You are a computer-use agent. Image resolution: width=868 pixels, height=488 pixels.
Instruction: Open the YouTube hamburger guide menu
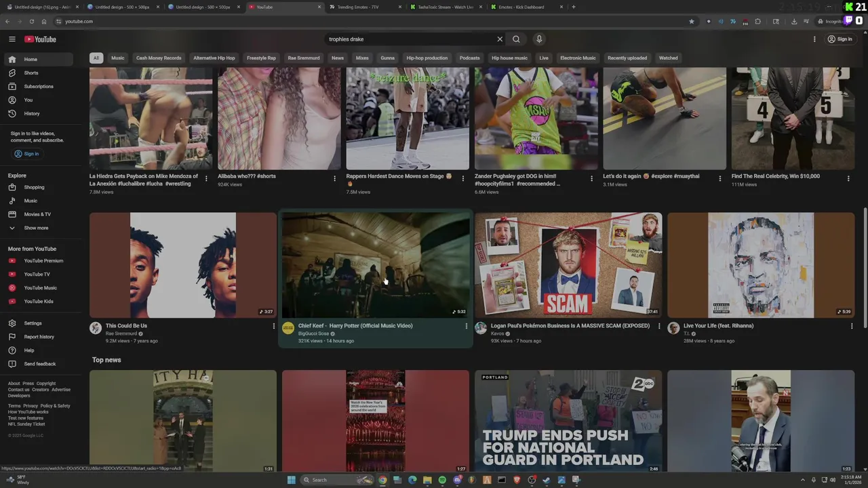(12, 39)
